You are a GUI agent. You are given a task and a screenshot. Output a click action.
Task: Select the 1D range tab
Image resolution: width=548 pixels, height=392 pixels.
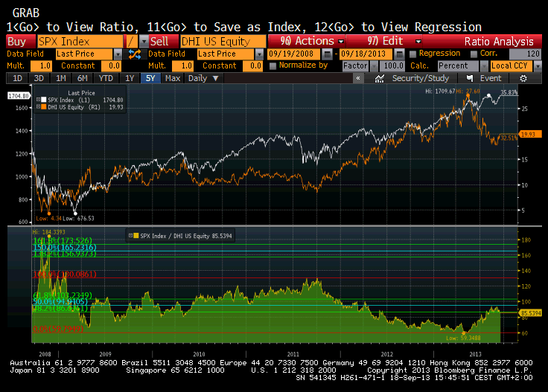point(17,78)
